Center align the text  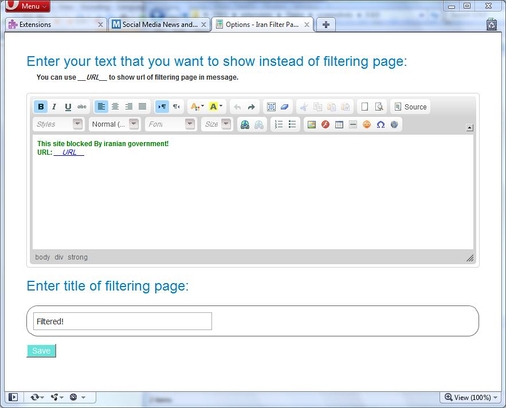point(115,107)
